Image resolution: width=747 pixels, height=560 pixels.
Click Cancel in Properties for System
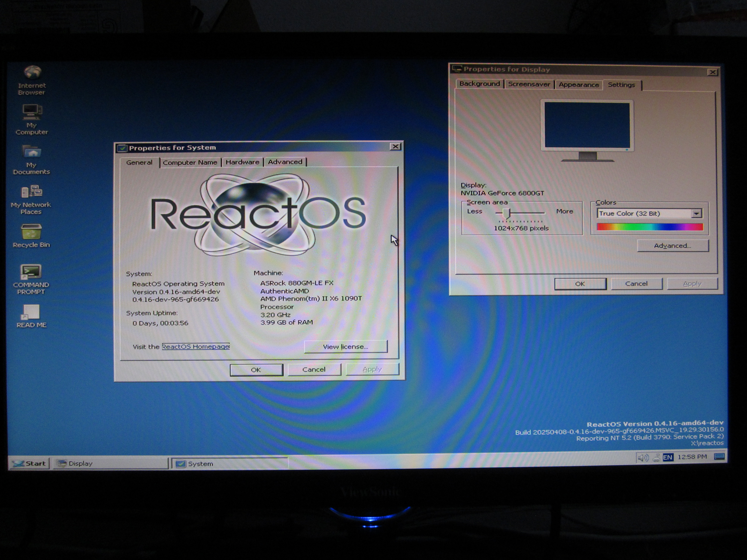[314, 369]
